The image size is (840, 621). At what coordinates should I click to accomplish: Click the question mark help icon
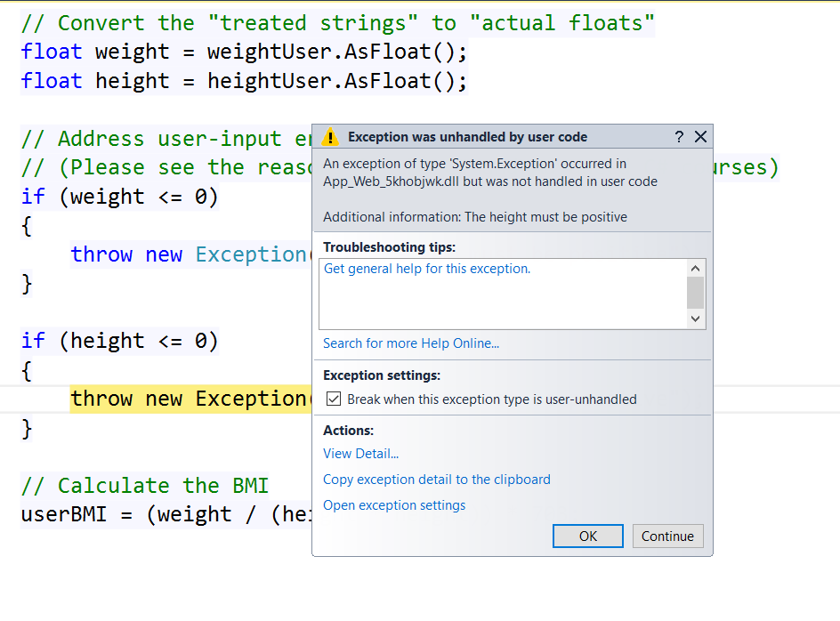pyautogui.click(x=679, y=137)
